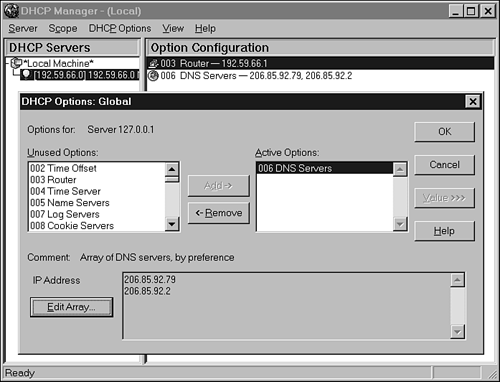
Task: Click the Local Machine computer icon
Action: [x=16, y=63]
